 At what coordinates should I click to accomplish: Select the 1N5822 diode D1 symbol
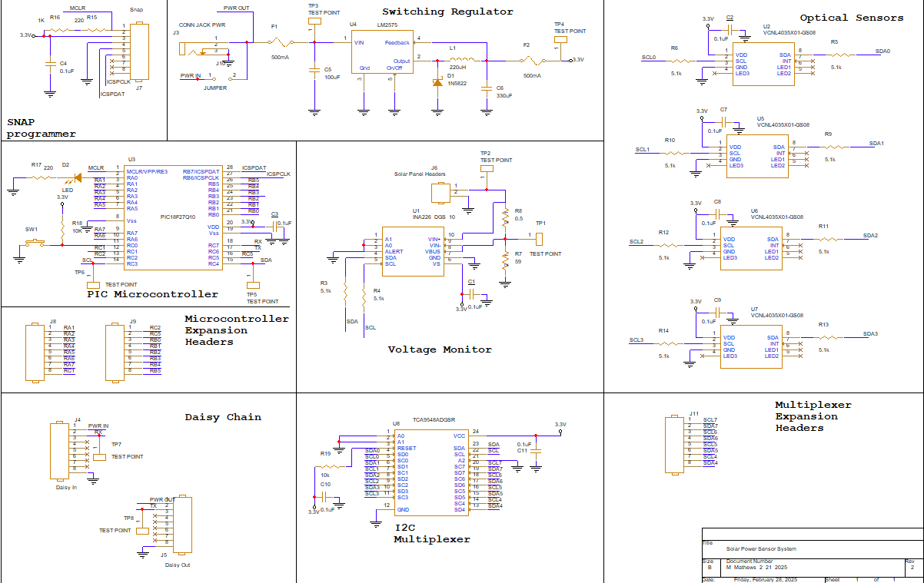(x=437, y=81)
